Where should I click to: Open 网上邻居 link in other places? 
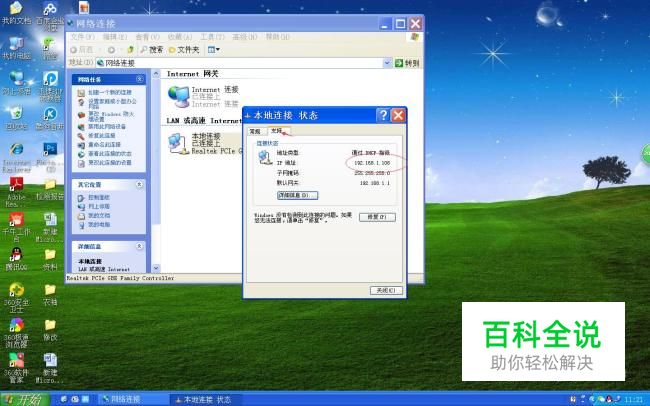pyautogui.click(x=94, y=207)
